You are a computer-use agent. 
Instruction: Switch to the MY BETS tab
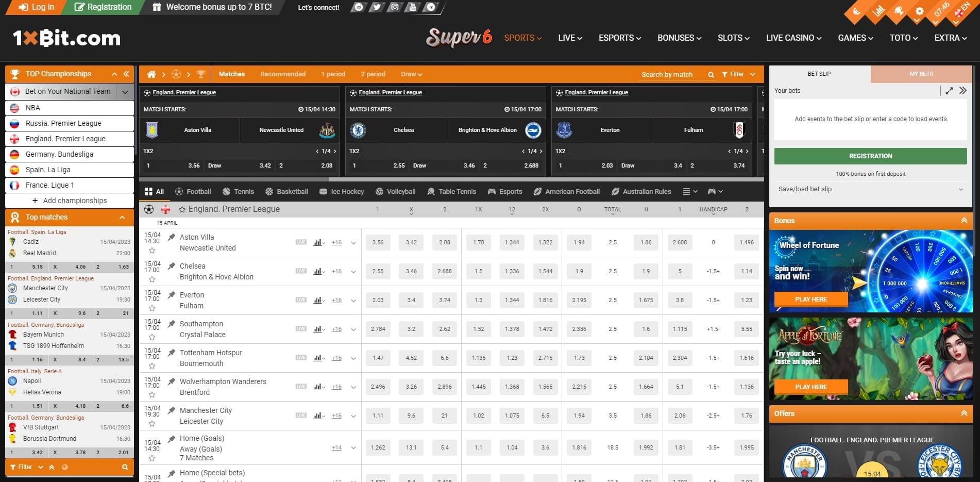[x=921, y=74]
